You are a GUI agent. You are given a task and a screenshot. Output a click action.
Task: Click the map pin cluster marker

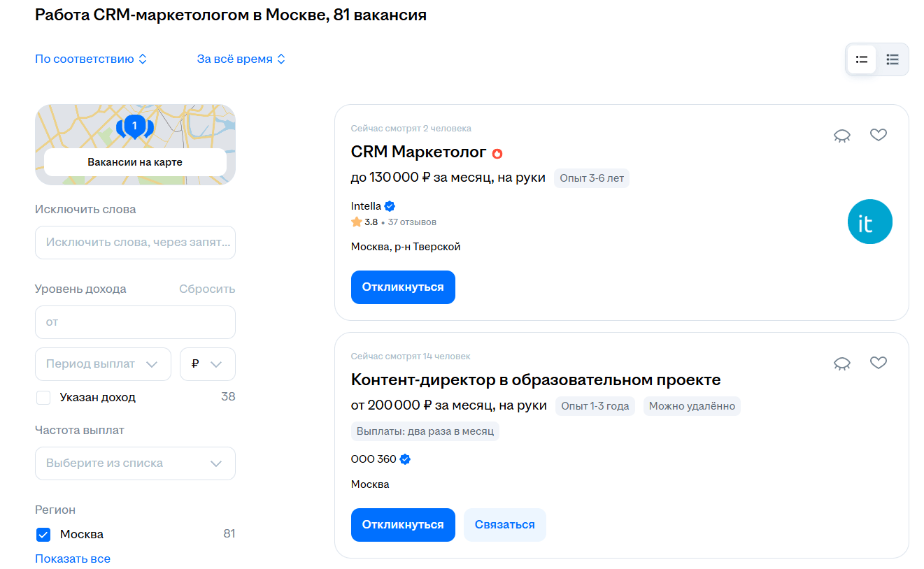(x=134, y=127)
